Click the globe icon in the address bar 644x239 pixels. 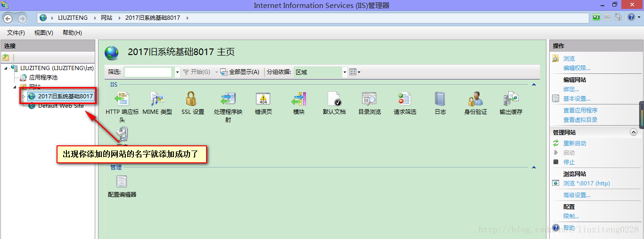point(43,18)
